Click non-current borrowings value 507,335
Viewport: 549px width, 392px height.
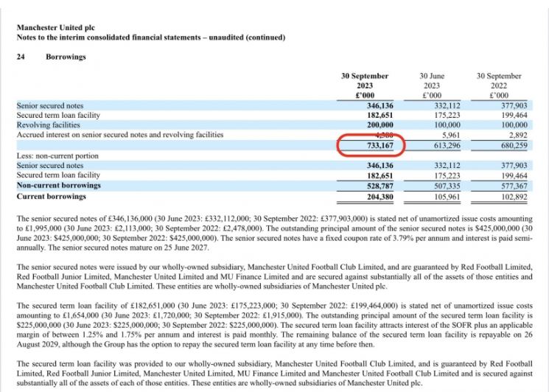coord(447,186)
